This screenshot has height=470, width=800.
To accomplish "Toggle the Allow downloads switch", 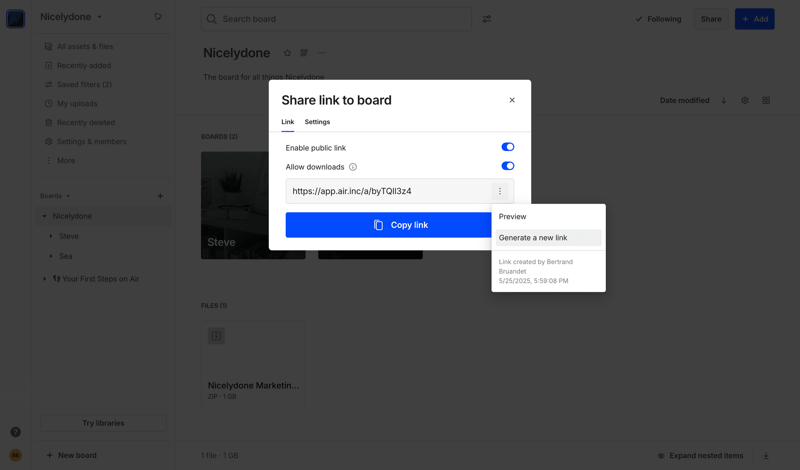I will [507, 166].
